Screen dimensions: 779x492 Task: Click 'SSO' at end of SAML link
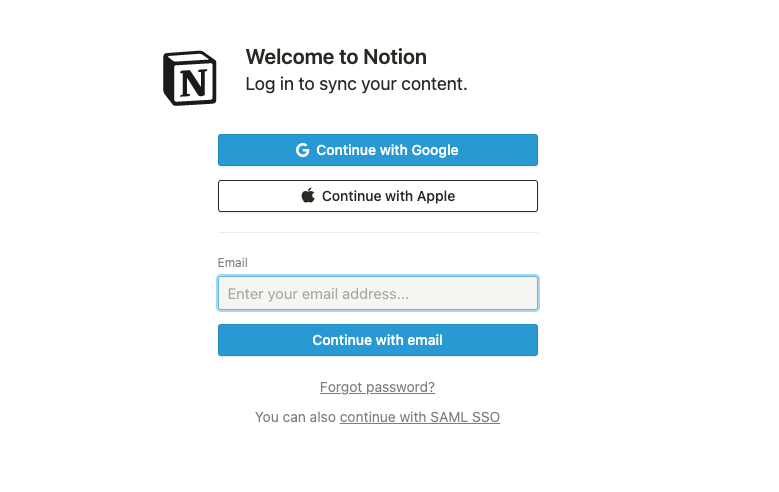tap(486, 417)
